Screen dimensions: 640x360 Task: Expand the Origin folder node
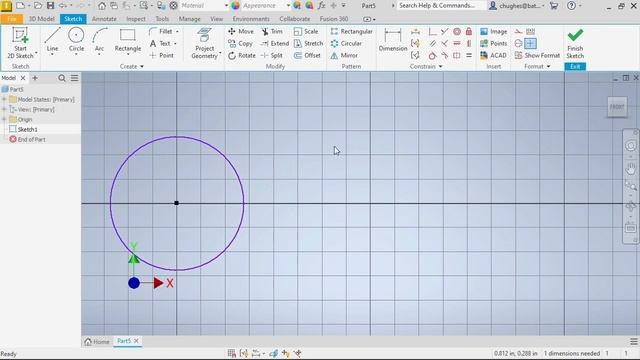(x=4, y=119)
